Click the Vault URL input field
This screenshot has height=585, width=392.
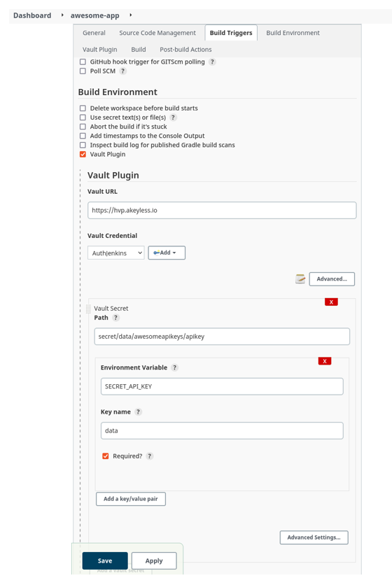(222, 211)
